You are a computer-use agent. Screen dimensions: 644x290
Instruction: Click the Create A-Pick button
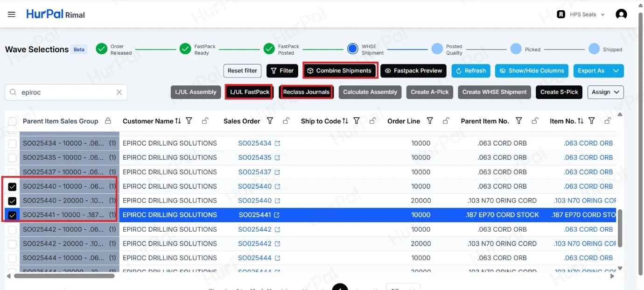430,92
